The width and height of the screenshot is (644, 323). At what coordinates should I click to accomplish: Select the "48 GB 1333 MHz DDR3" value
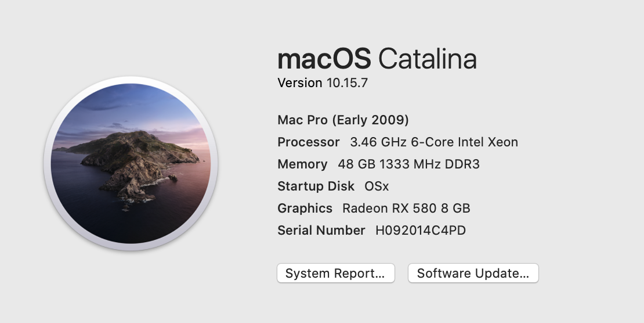[x=408, y=164]
